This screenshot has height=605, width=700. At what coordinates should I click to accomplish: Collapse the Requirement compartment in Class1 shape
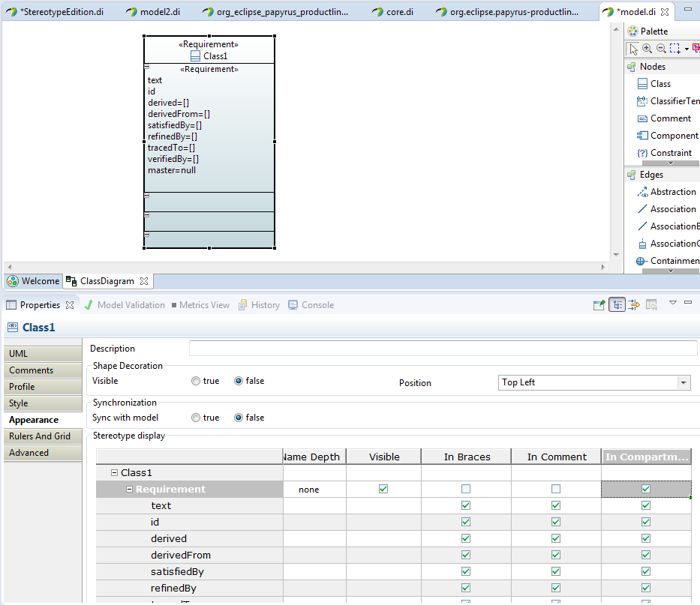pos(147,67)
